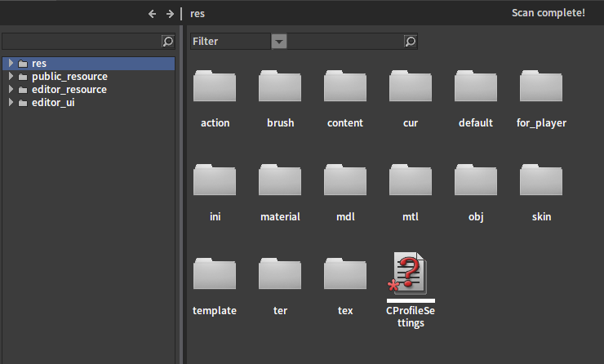This screenshot has height=364, width=604.
Task: Select the CProfileSettings file icon
Action: point(409,273)
